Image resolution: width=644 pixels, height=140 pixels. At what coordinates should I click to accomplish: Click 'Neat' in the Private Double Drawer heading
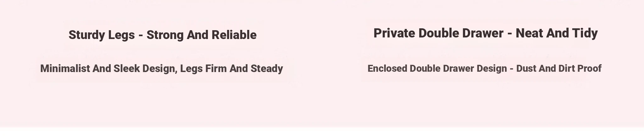pos(529,33)
